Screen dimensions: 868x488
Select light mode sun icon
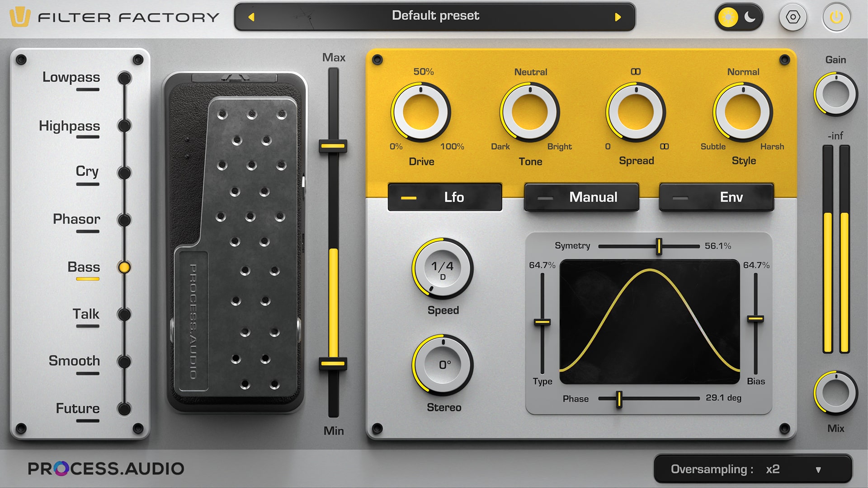[728, 17]
